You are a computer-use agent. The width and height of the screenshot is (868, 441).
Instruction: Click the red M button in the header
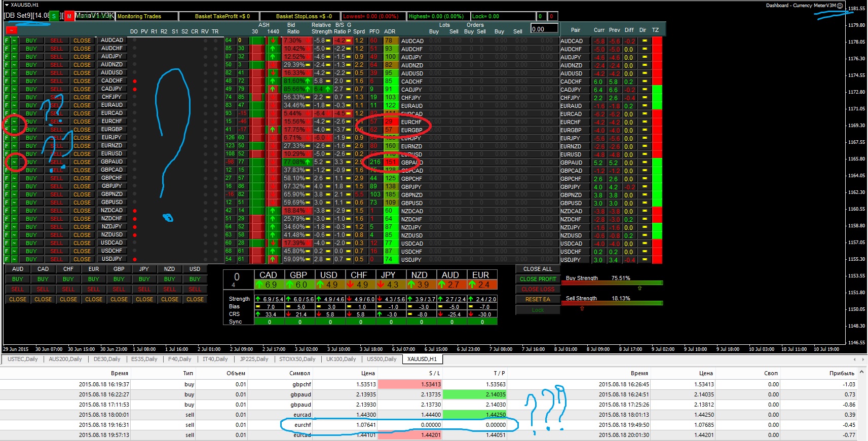click(69, 16)
